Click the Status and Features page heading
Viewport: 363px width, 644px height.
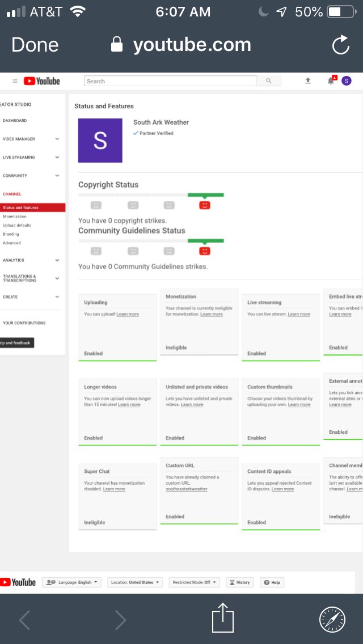(x=104, y=106)
